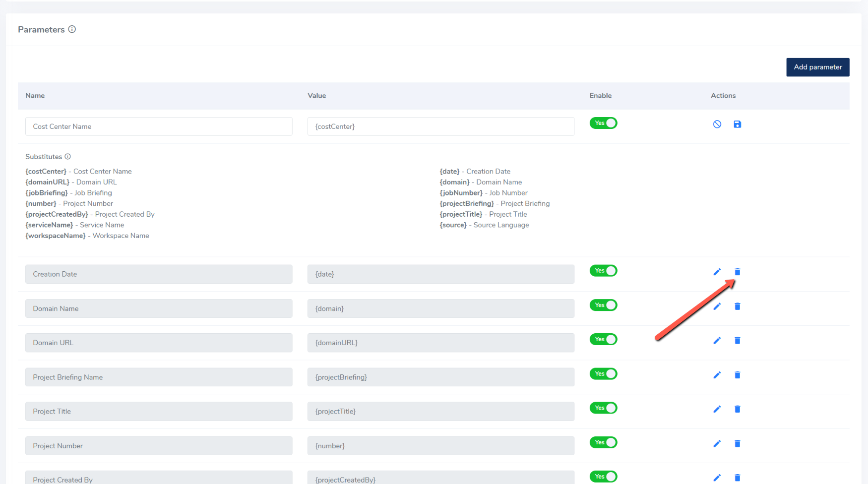
Task: Click the {projectCreatedBy} substitute text
Action: [90, 214]
